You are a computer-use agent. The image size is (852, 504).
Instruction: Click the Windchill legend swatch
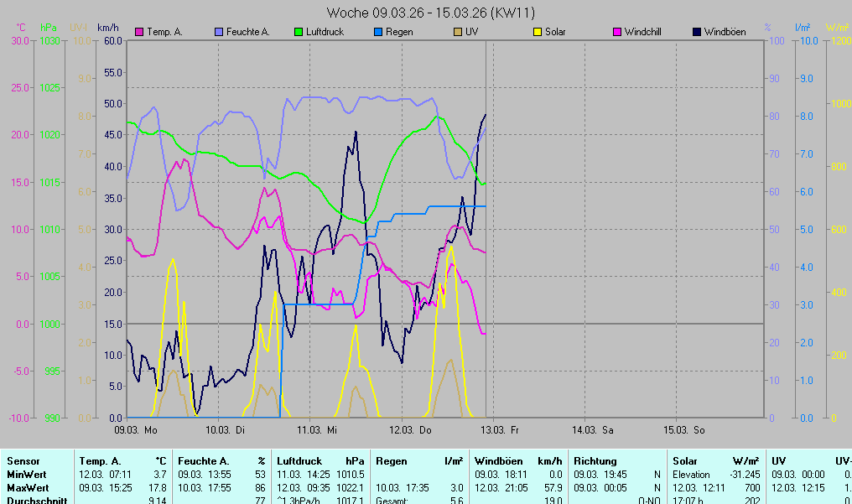click(x=617, y=32)
